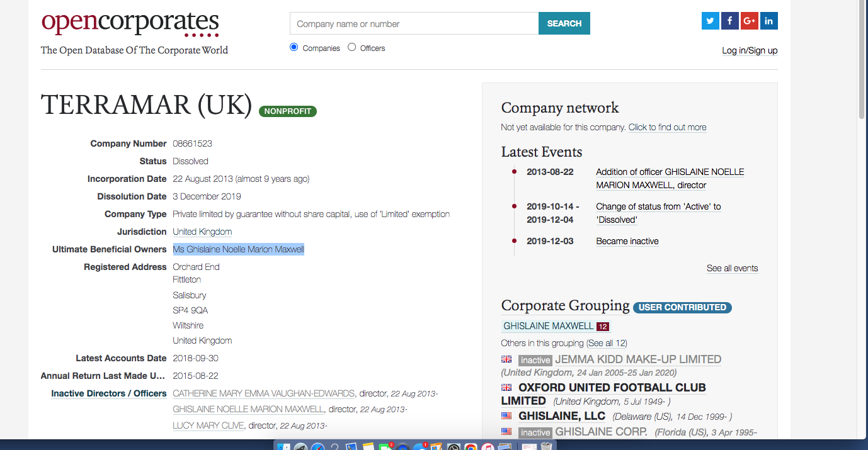Click the 'Orchard End' address line
The image size is (868, 450).
coord(197,267)
